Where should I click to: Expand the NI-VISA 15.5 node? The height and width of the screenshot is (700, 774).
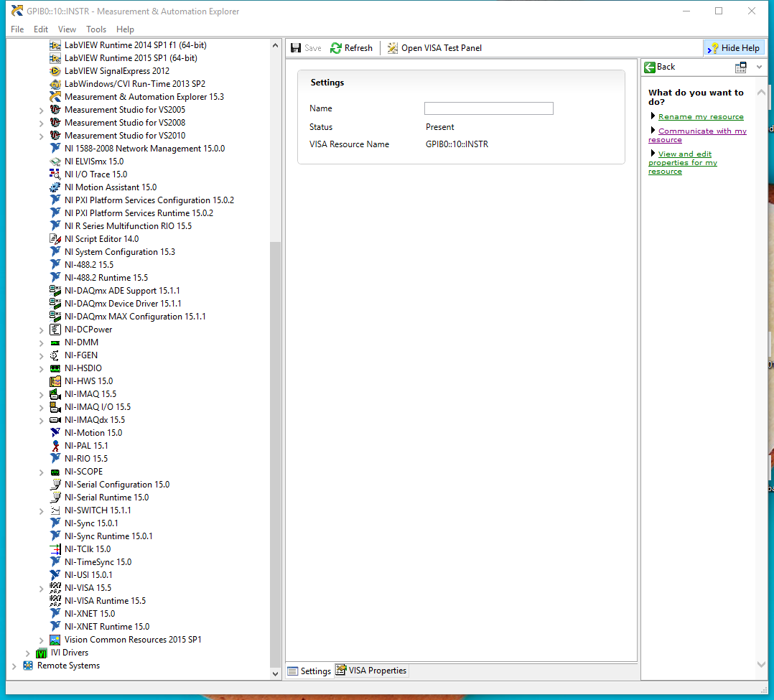pyautogui.click(x=41, y=588)
